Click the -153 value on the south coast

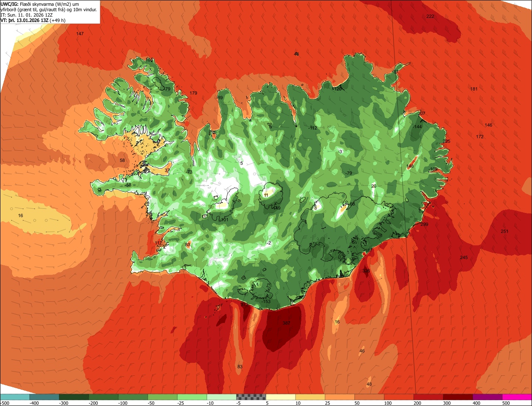(x=266, y=301)
